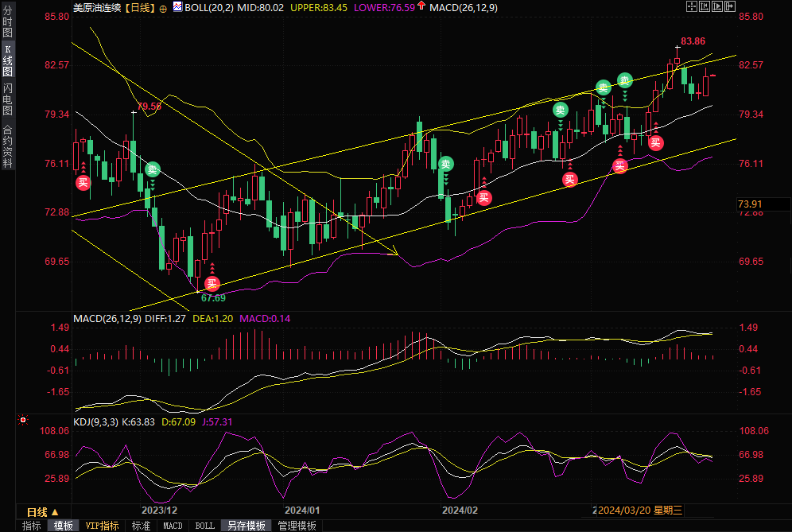Click the exit arrow icon at top right

(x=730, y=6)
